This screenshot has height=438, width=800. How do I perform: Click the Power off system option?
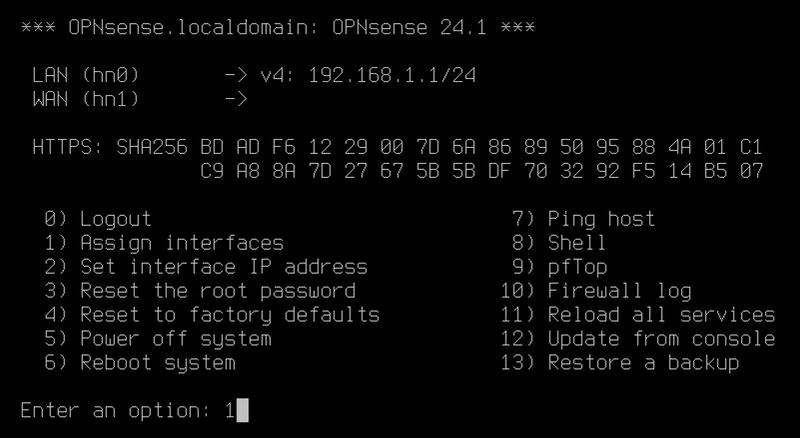pos(175,339)
